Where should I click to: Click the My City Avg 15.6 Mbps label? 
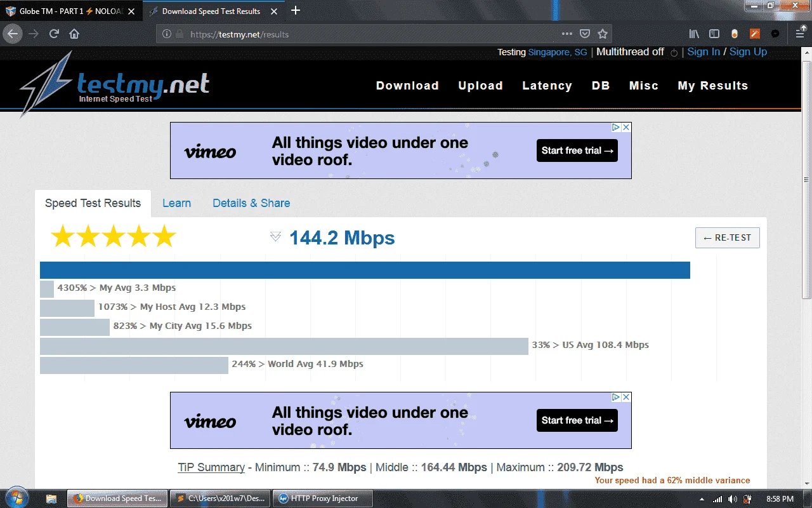pos(183,326)
